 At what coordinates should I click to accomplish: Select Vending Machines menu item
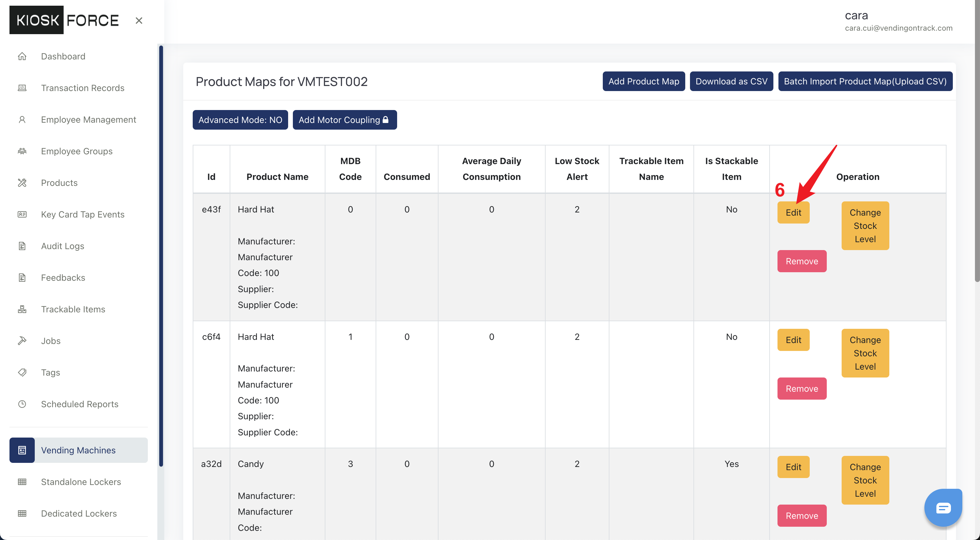pos(78,450)
